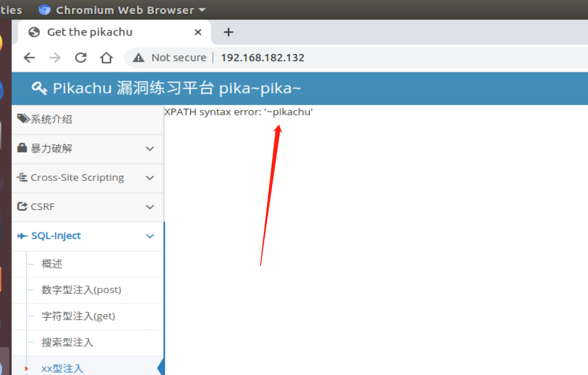Screen dimensions: 588x375
Task: Collapse the SQL-Inject chevron
Action: [x=150, y=236]
